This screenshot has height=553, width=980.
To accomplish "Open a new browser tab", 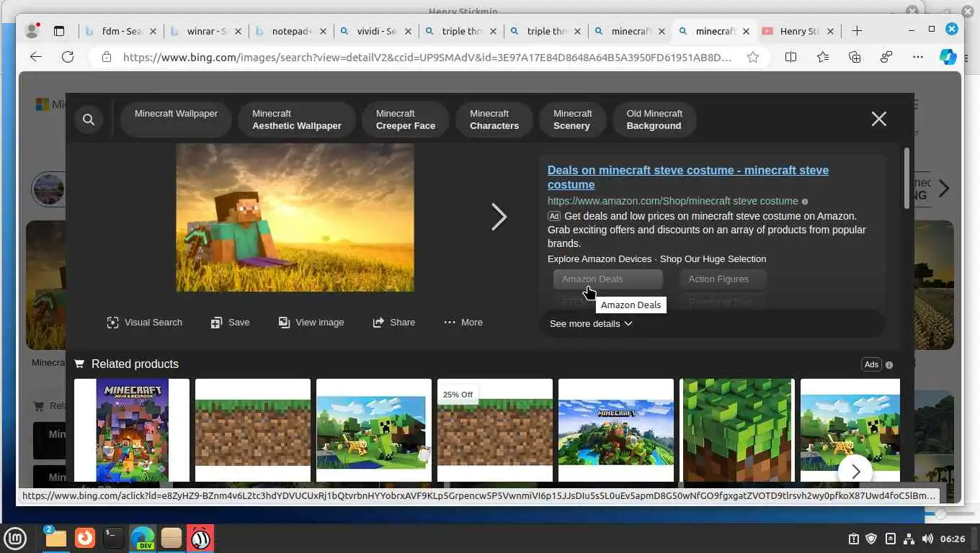I will click(857, 31).
